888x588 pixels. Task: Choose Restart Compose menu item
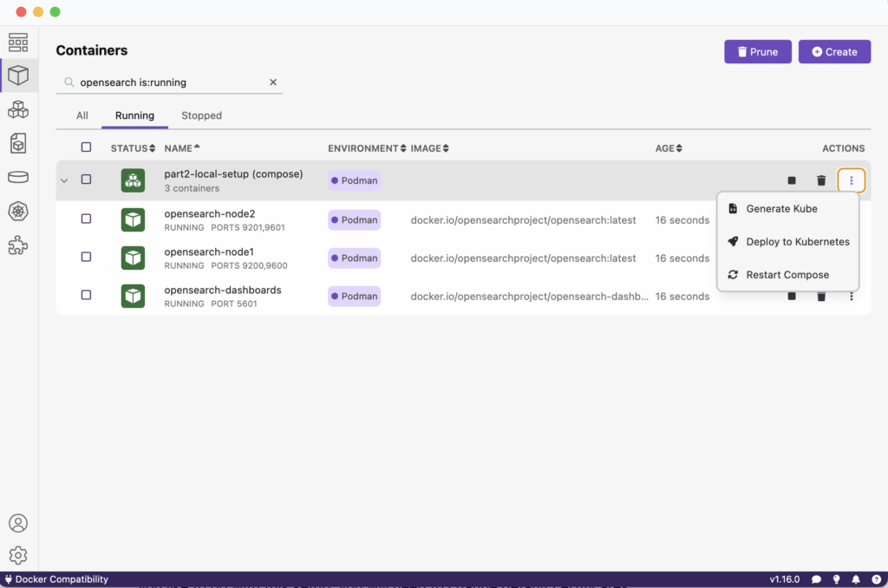point(787,275)
